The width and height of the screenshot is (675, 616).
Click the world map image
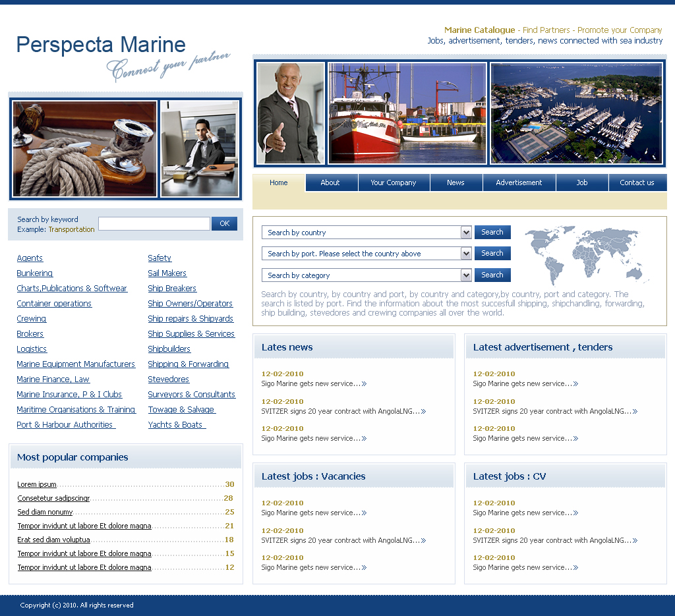tap(587, 256)
